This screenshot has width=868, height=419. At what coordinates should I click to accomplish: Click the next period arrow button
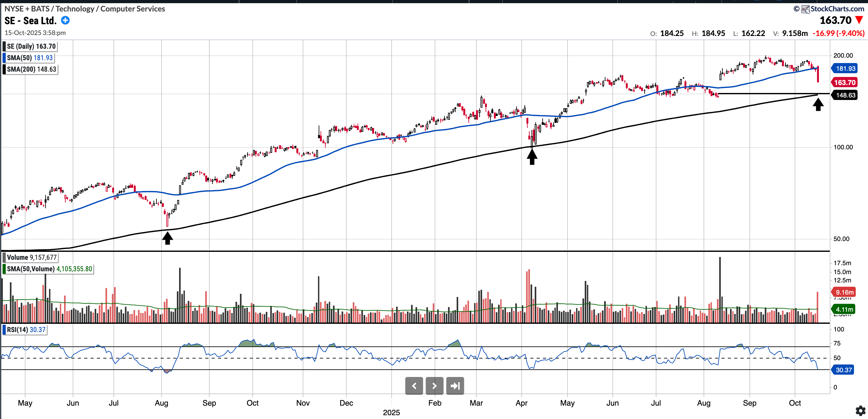[434, 386]
